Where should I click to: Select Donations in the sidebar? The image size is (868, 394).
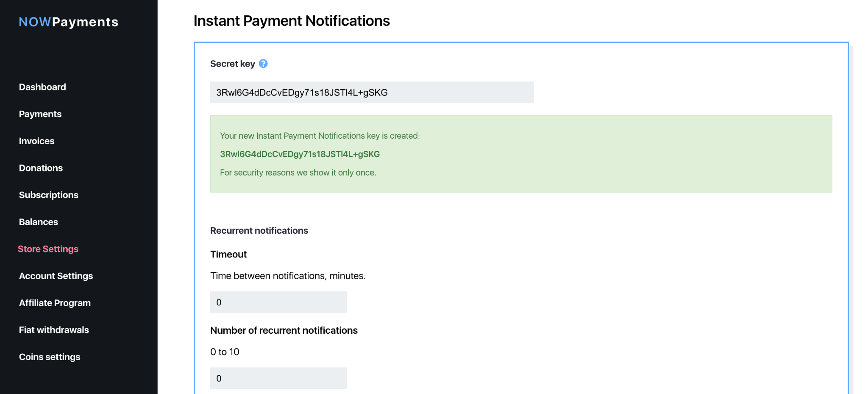[x=41, y=168]
